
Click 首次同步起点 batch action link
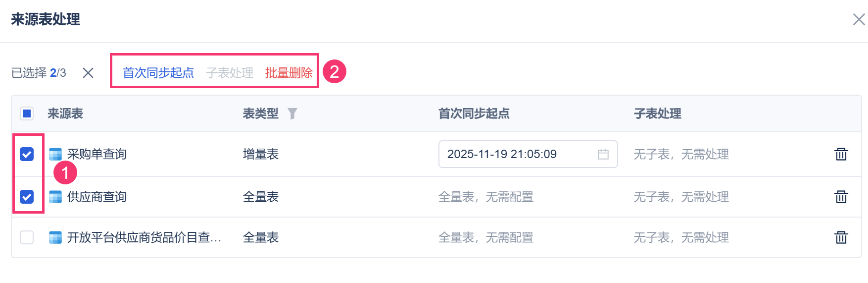tap(158, 73)
